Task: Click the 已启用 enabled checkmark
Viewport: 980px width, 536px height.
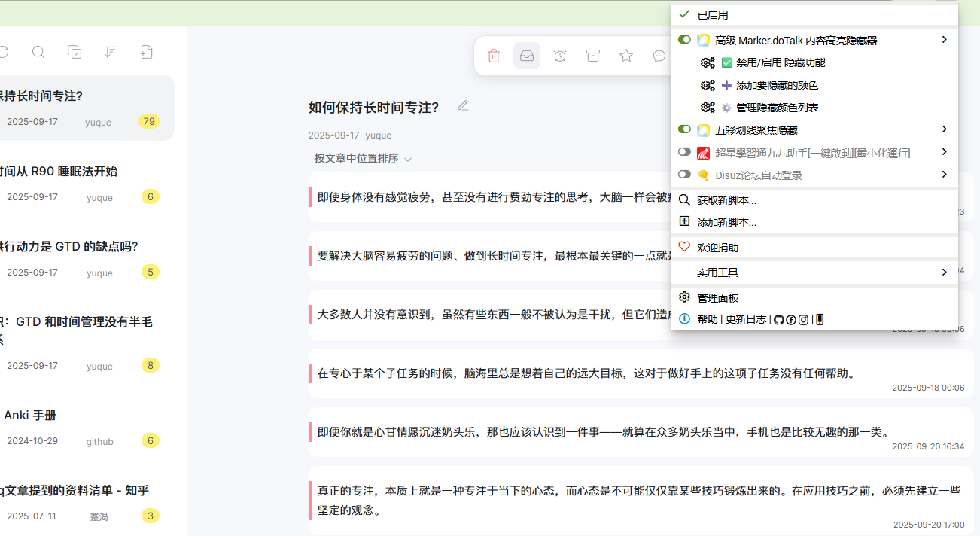Action: tap(684, 14)
